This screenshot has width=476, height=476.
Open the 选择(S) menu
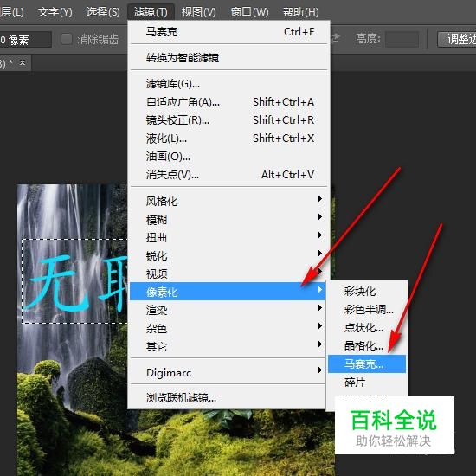[x=103, y=12]
